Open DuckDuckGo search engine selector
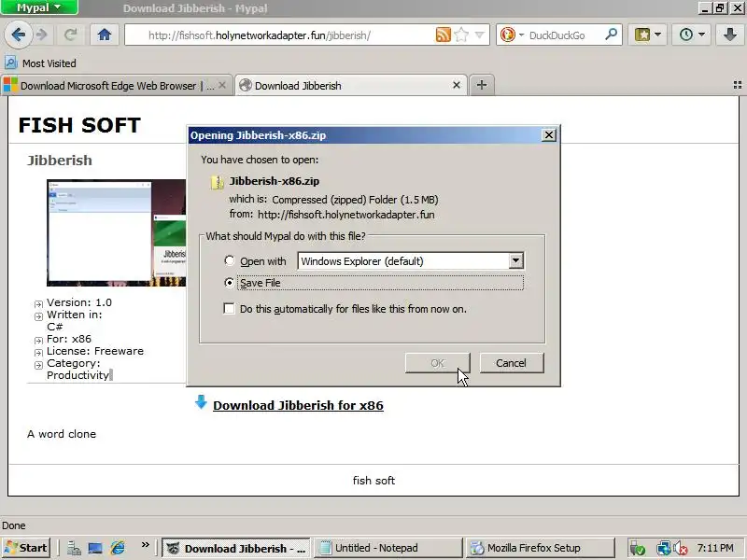This screenshot has height=560, width=747. (511, 35)
